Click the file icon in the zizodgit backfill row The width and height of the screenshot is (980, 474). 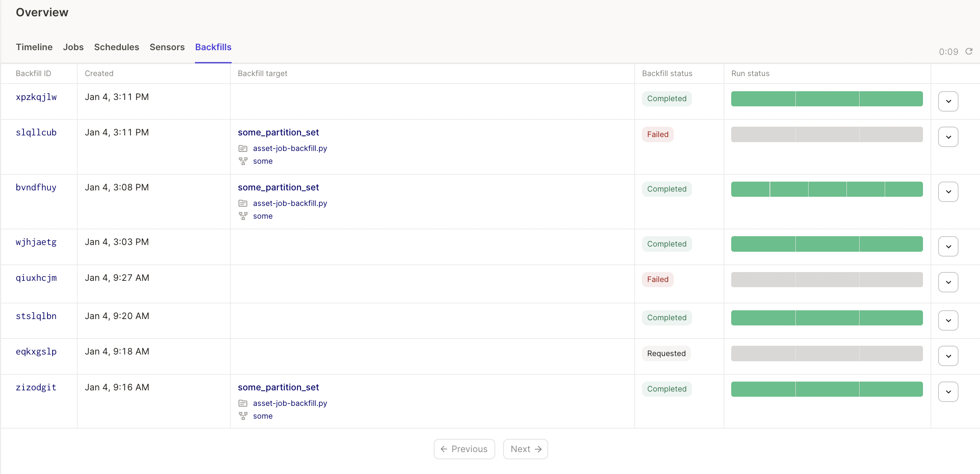pyautogui.click(x=244, y=403)
